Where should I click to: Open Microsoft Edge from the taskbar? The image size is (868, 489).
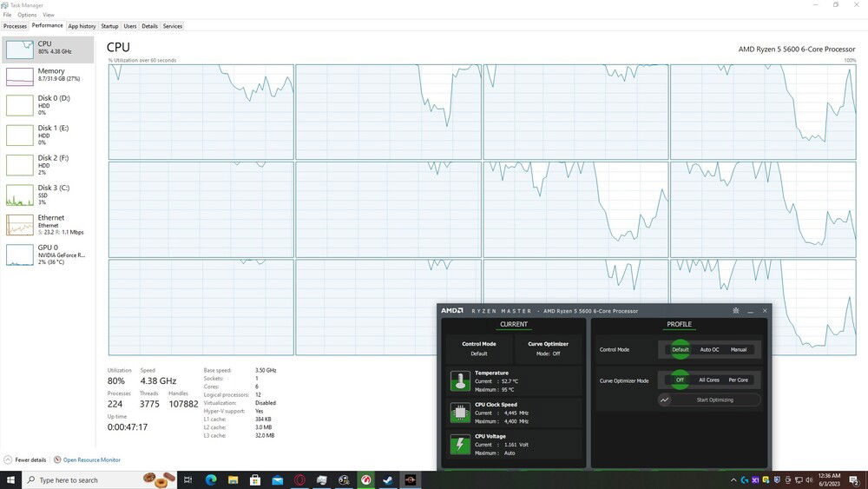(x=211, y=479)
